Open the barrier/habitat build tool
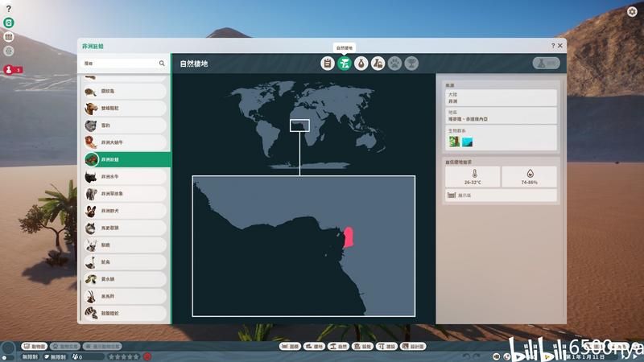The width and height of the screenshot is (644, 362). 290,347
